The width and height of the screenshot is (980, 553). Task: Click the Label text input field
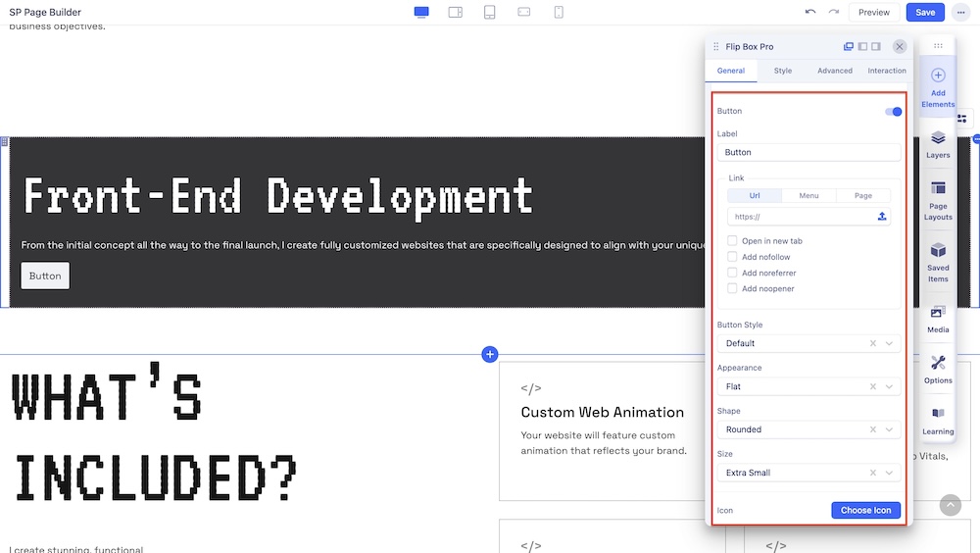[x=808, y=152]
